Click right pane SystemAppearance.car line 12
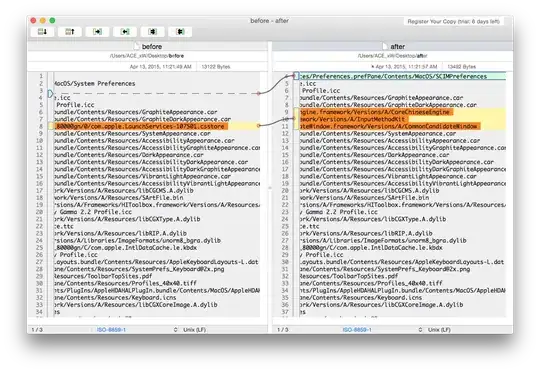The image size is (540, 372). tap(378, 133)
